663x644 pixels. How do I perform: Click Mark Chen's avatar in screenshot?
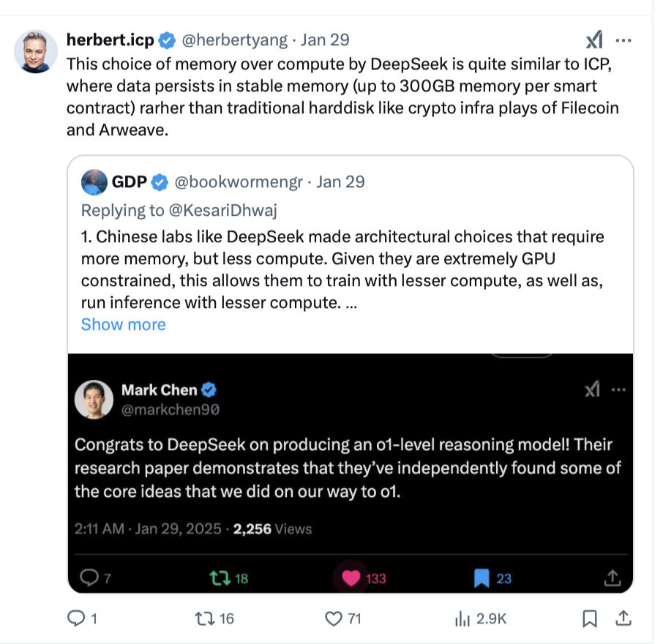(x=94, y=400)
